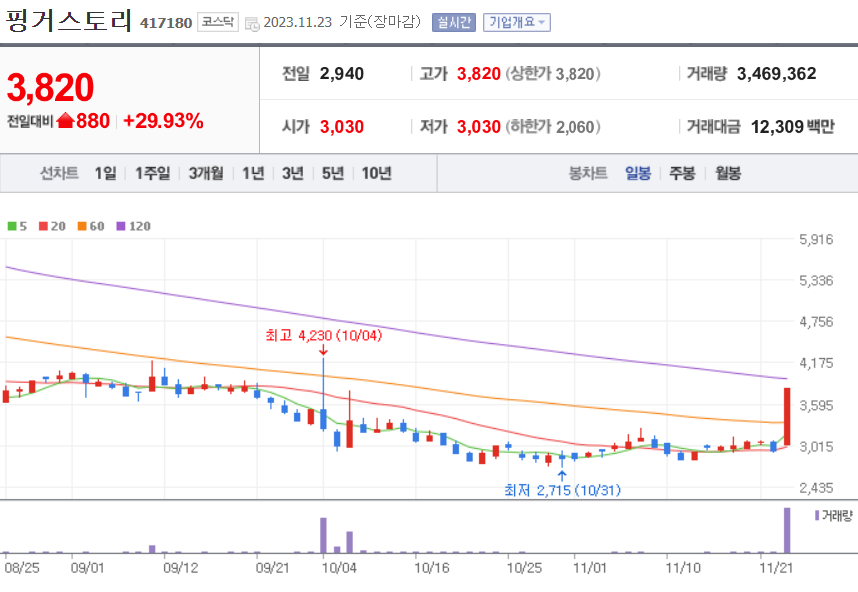The height and width of the screenshot is (592, 858).
Task: Click the 선차트 label
Action: [59, 173]
